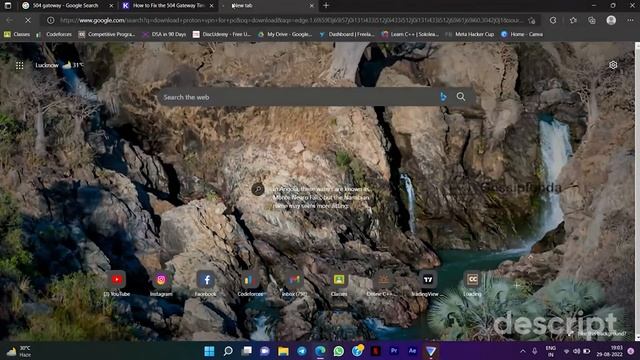
Task: Click Like this background link
Action: pos(598,333)
